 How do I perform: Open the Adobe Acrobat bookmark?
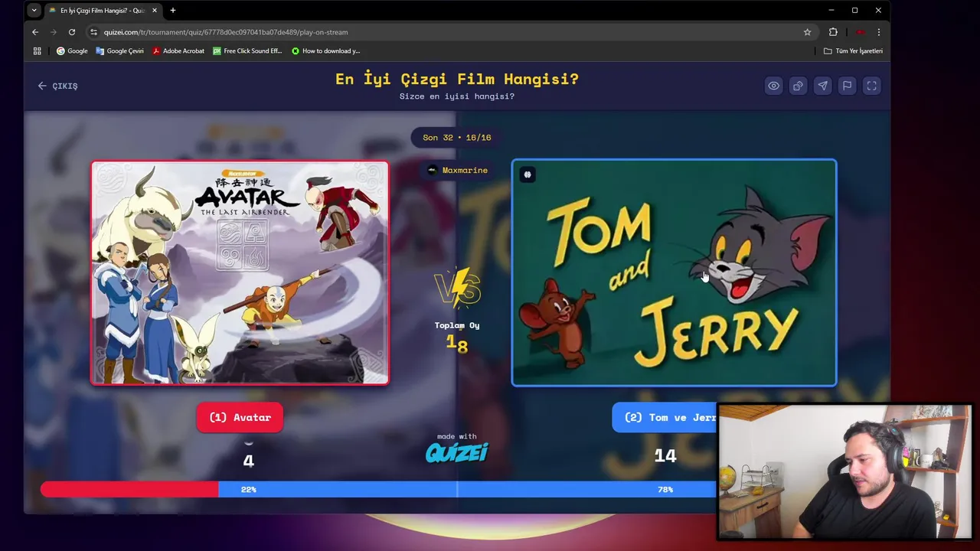coord(178,51)
